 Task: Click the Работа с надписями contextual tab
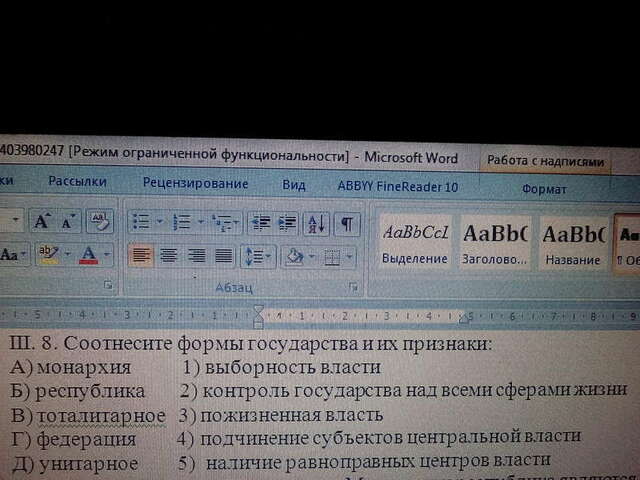pos(545,161)
